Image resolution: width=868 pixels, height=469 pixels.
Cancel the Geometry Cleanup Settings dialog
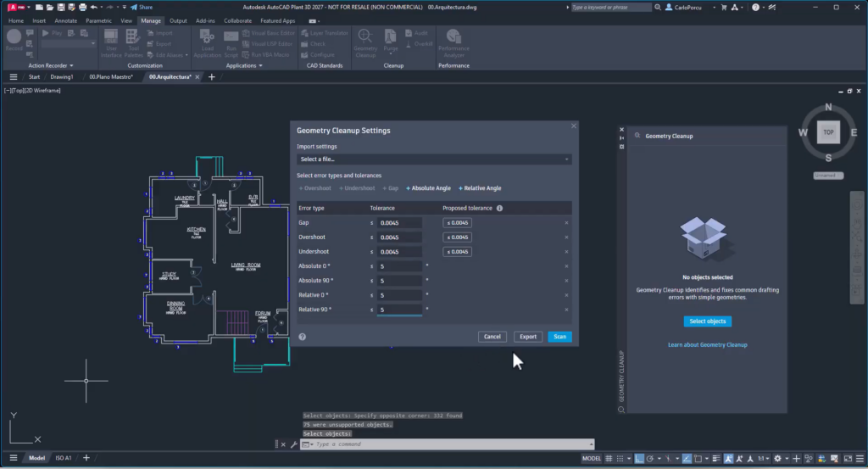click(492, 337)
